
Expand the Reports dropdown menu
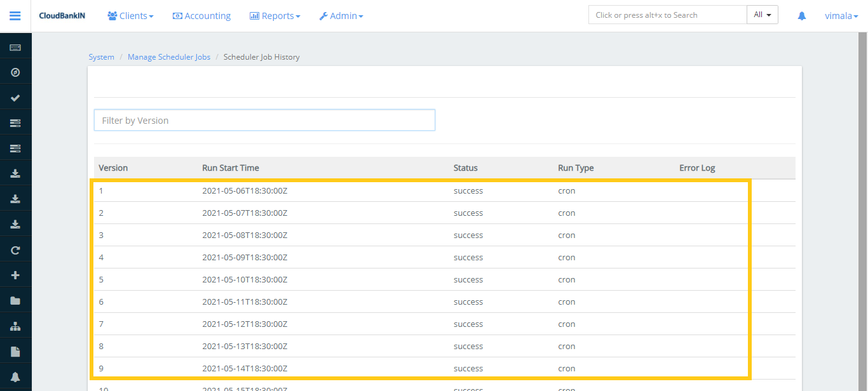point(275,16)
